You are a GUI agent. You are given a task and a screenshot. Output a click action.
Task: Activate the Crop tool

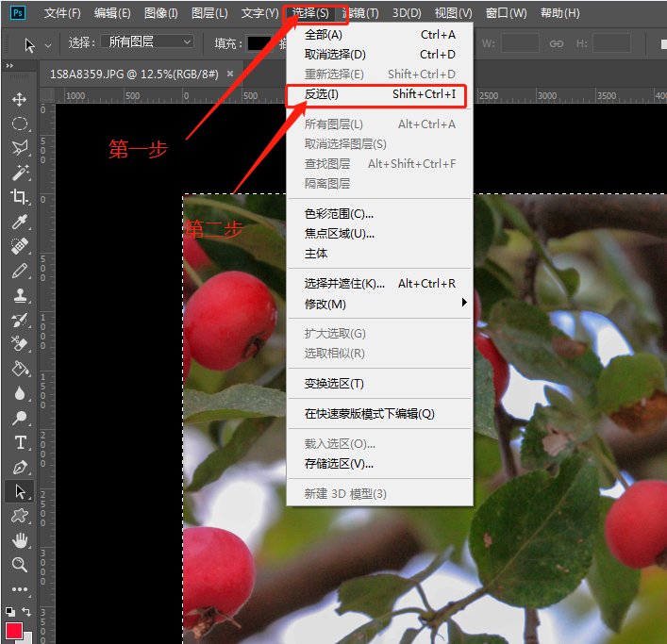19,197
